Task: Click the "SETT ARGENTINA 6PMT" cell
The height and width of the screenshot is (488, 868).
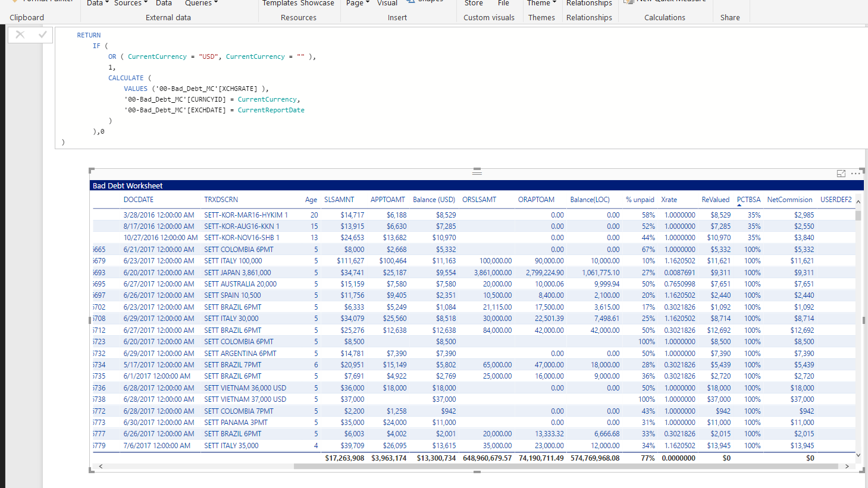Action: click(240, 353)
